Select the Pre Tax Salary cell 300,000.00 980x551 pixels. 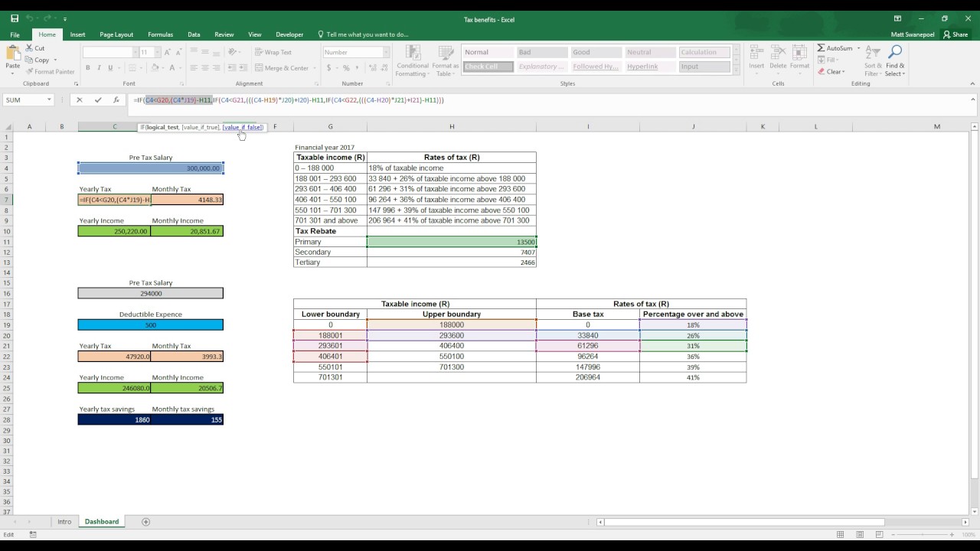pos(151,168)
